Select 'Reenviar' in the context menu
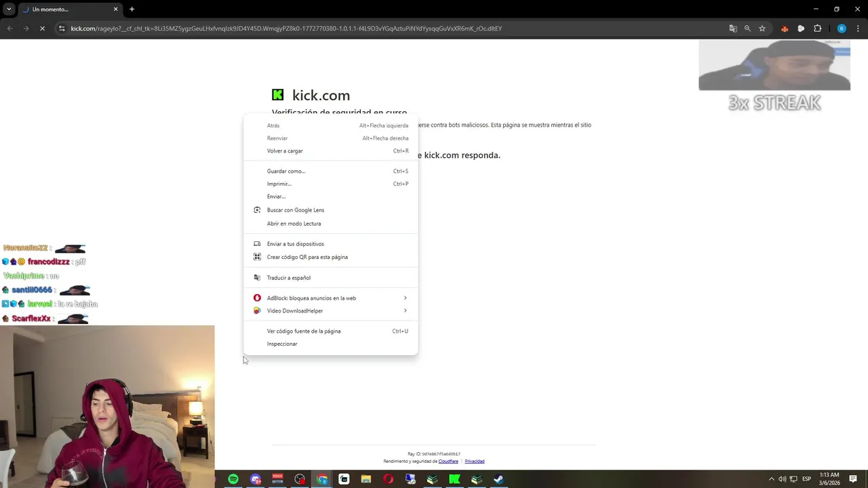This screenshot has height=488, width=868. [331, 138]
